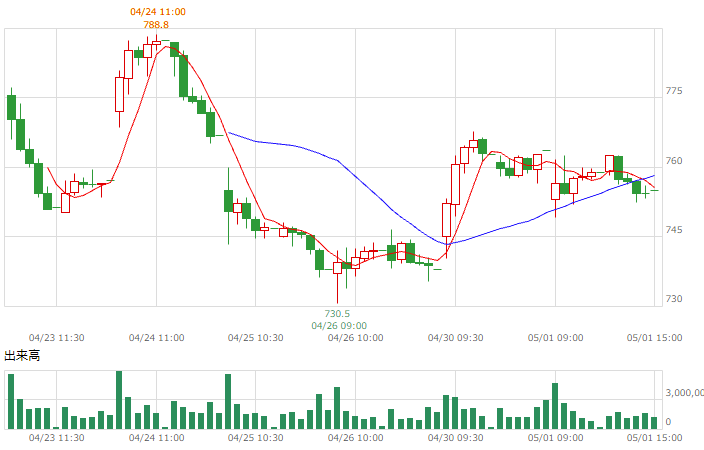Click the 760 price axis label
Screen dimensions: 704x450
[x=673, y=161]
